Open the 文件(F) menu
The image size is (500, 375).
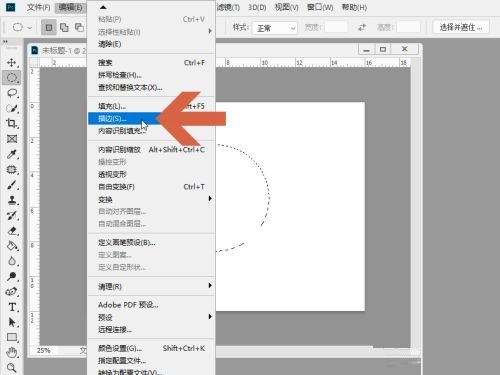(38, 7)
